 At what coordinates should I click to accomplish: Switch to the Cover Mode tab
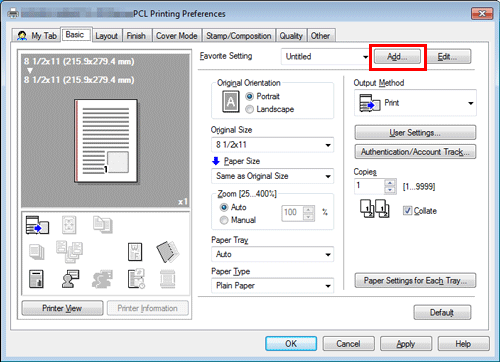coord(177,36)
